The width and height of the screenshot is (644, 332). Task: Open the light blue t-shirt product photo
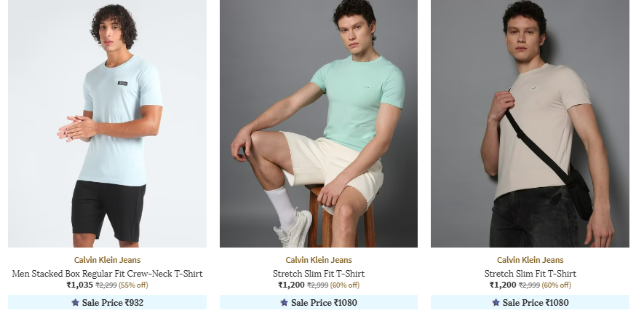(107, 123)
